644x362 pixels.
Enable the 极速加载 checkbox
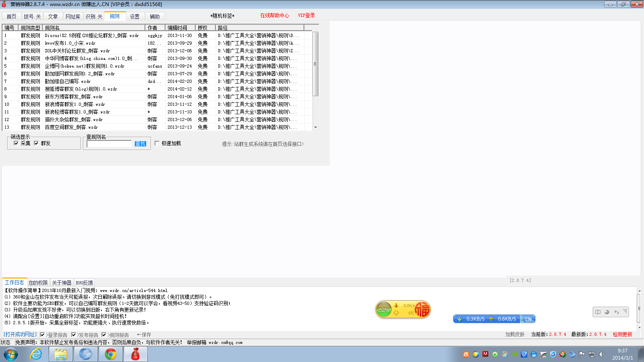[x=157, y=143]
